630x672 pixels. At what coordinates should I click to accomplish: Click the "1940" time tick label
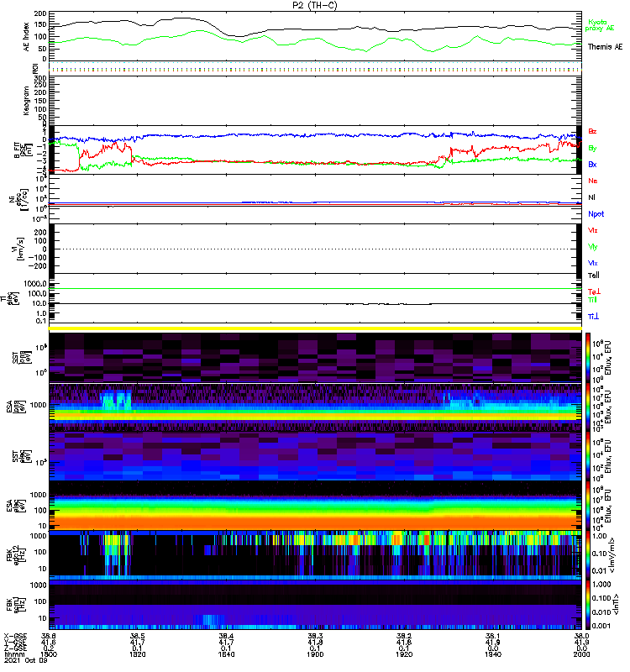(x=493, y=654)
